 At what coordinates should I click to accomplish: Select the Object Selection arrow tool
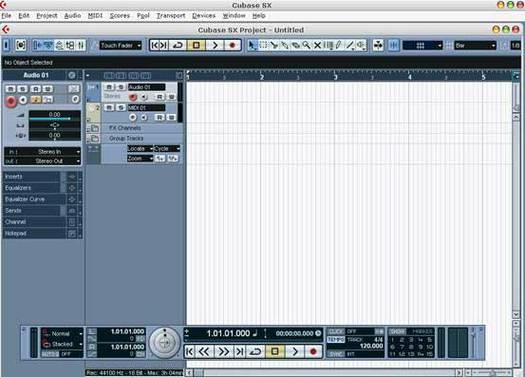click(x=253, y=45)
